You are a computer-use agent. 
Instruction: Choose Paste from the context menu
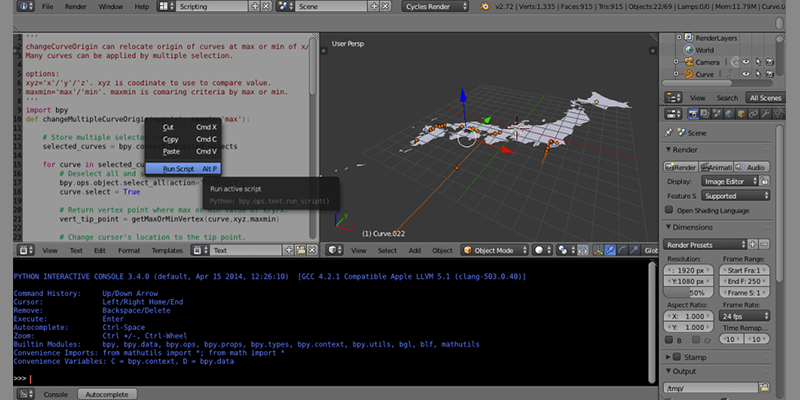(x=184, y=152)
